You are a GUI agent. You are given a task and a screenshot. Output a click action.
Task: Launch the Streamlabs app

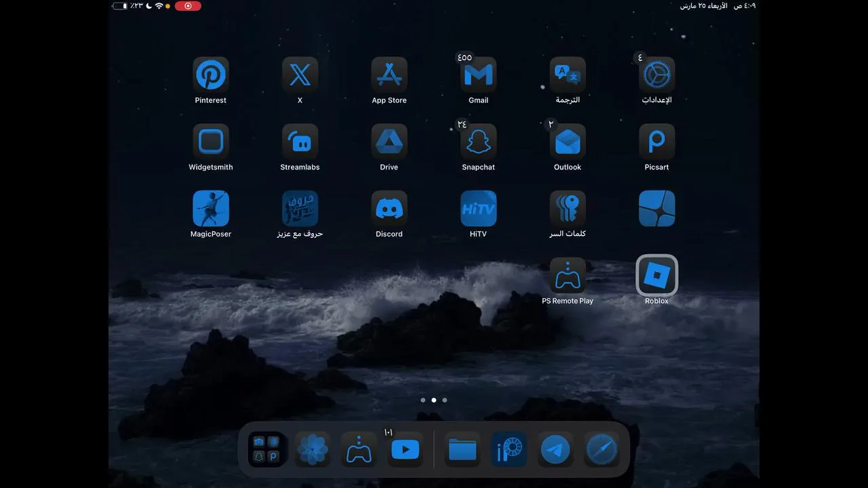point(300,142)
